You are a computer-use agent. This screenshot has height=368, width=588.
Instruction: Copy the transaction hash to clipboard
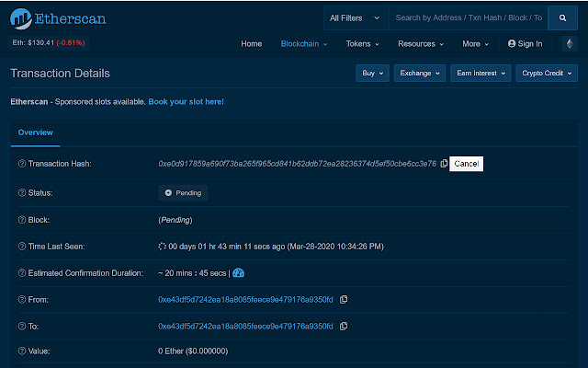tap(444, 164)
